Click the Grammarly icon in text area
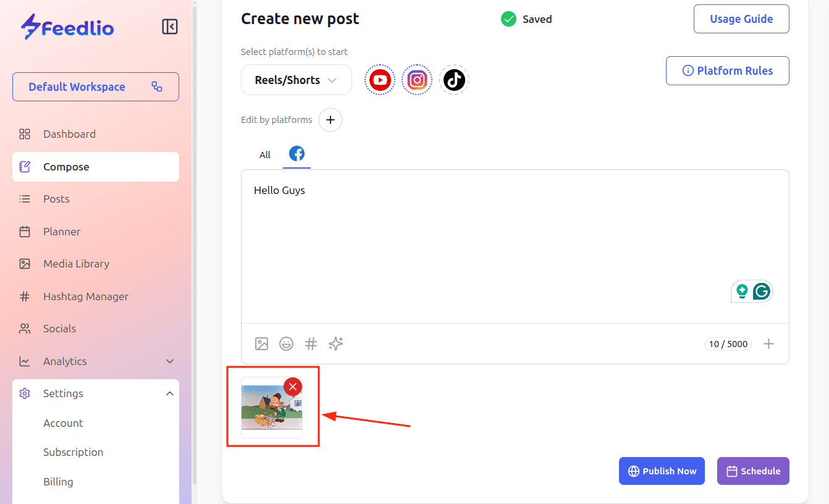The height and width of the screenshot is (504, 829). (x=762, y=292)
